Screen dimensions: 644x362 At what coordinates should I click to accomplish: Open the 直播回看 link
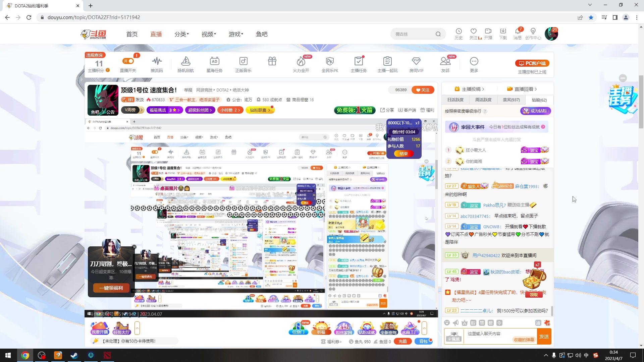click(522, 89)
